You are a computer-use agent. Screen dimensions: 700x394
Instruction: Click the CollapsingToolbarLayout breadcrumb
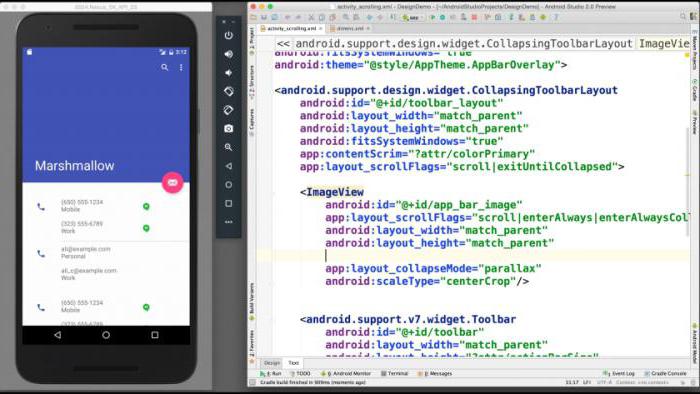[x=464, y=43]
